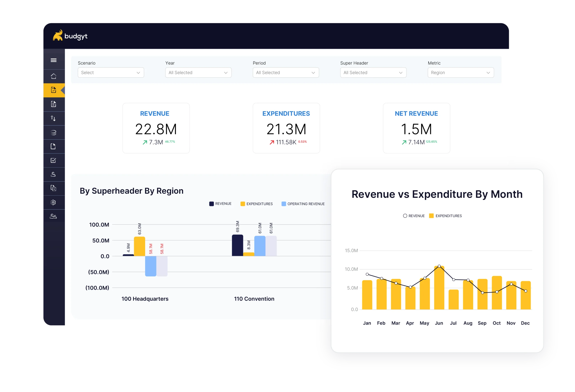
Task: Open the settings gear in sidebar
Action: 53,202
